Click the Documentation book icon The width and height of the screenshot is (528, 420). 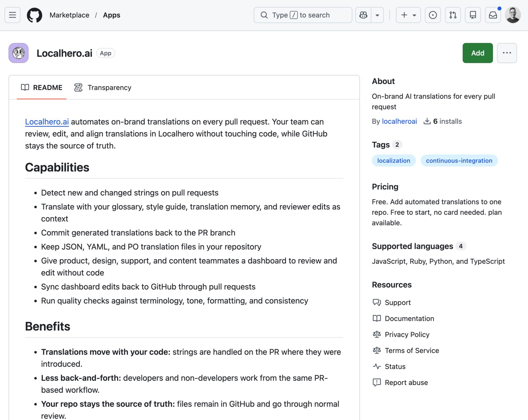coord(377,318)
